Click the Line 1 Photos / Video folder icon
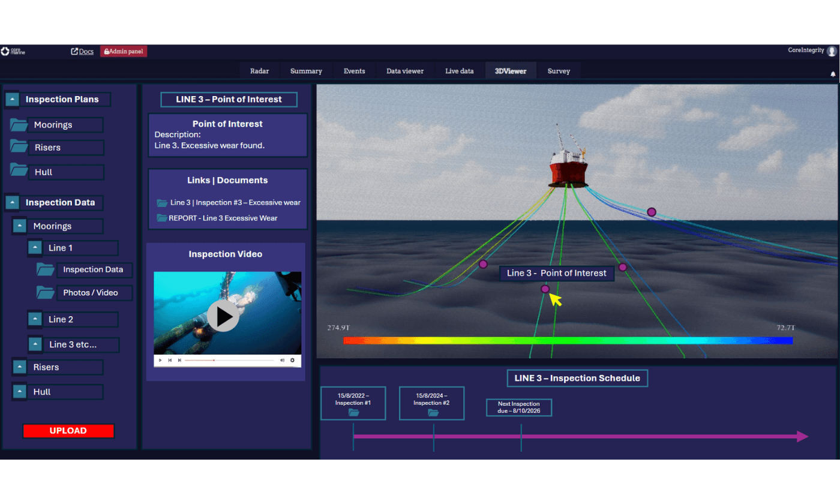The height and width of the screenshot is (504, 840). (x=46, y=292)
